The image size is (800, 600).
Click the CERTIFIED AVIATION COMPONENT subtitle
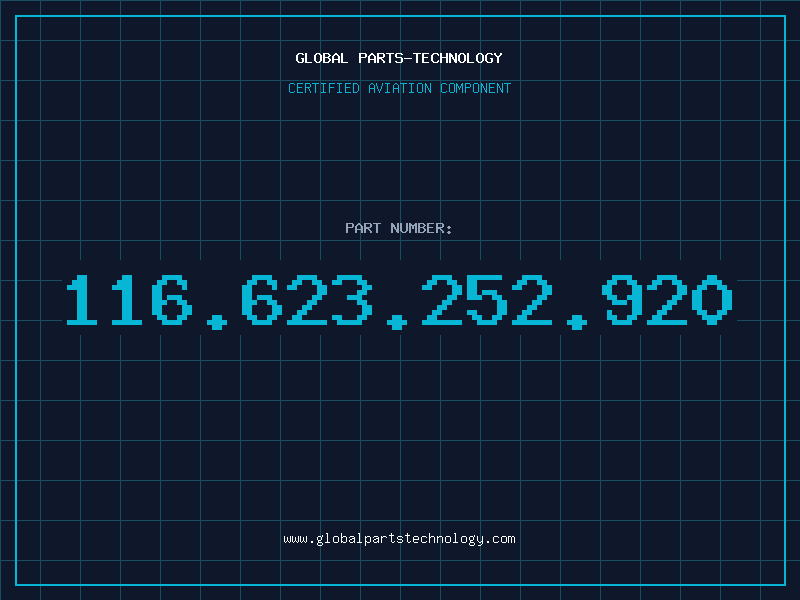click(399, 88)
